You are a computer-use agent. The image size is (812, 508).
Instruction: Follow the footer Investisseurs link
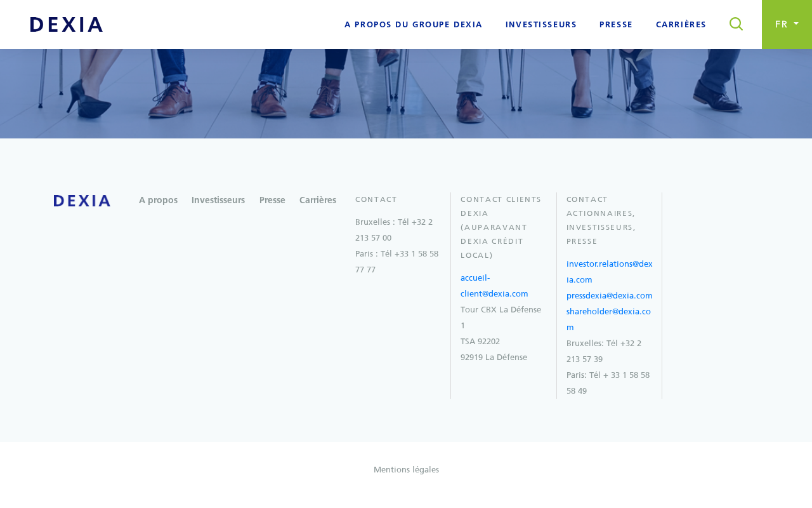218,200
